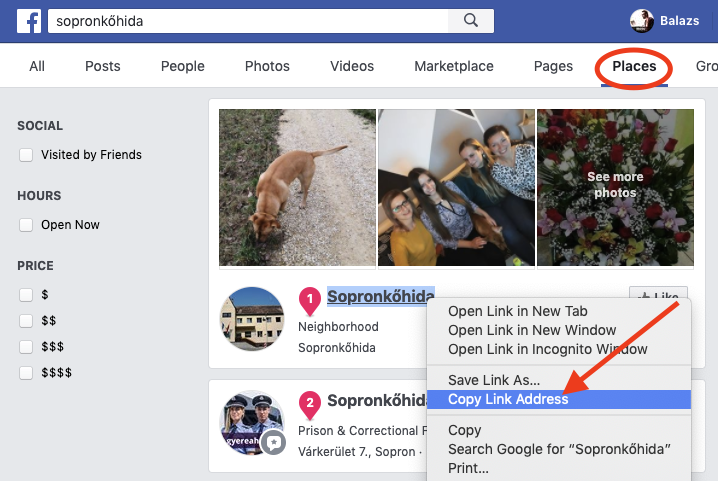Choose Search Google for Sopronkőhida
Screen dimensions: 718x481
[559, 449]
